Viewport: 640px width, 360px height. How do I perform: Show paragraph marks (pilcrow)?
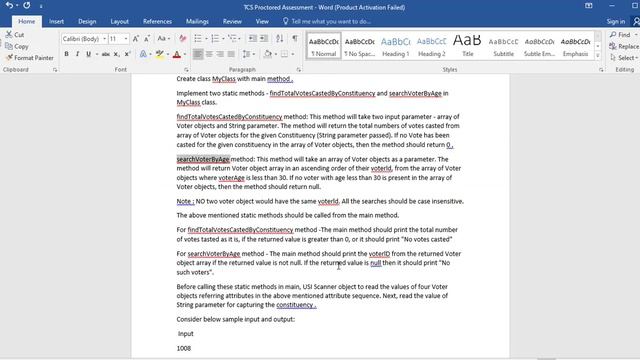pyautogui.click(x=295, y=39)
